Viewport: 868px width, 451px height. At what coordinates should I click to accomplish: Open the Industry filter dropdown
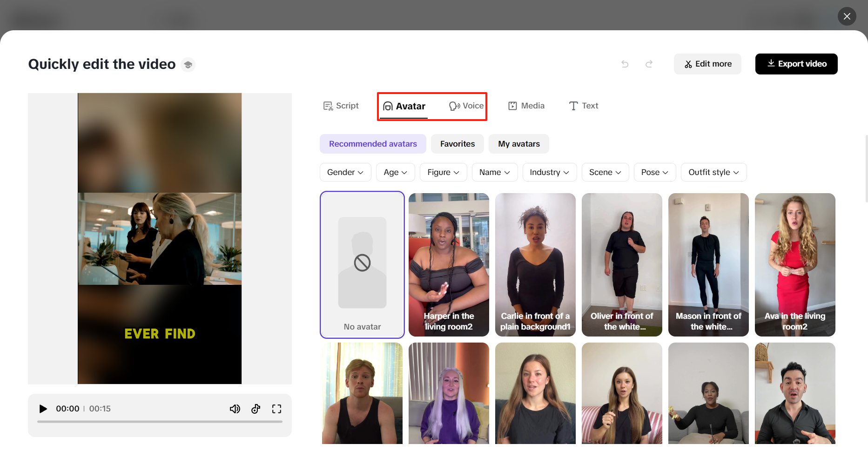550,172
